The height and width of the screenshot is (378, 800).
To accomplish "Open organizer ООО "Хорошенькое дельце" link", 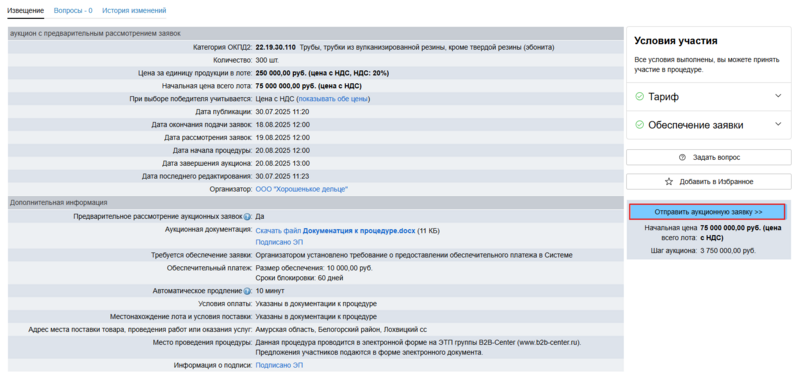I will 302,189.
